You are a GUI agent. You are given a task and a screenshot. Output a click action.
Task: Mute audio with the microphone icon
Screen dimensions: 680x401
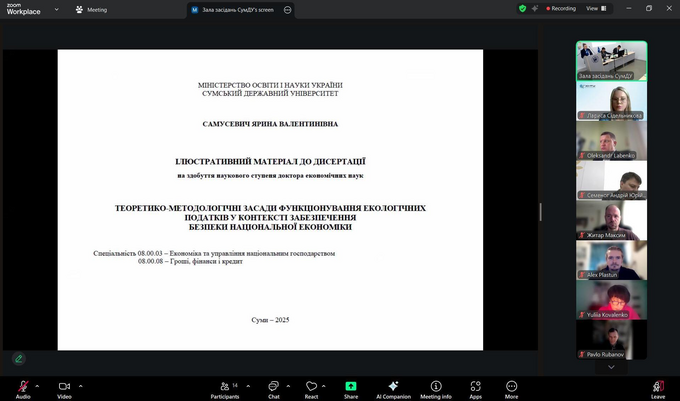tap(22, 386)
